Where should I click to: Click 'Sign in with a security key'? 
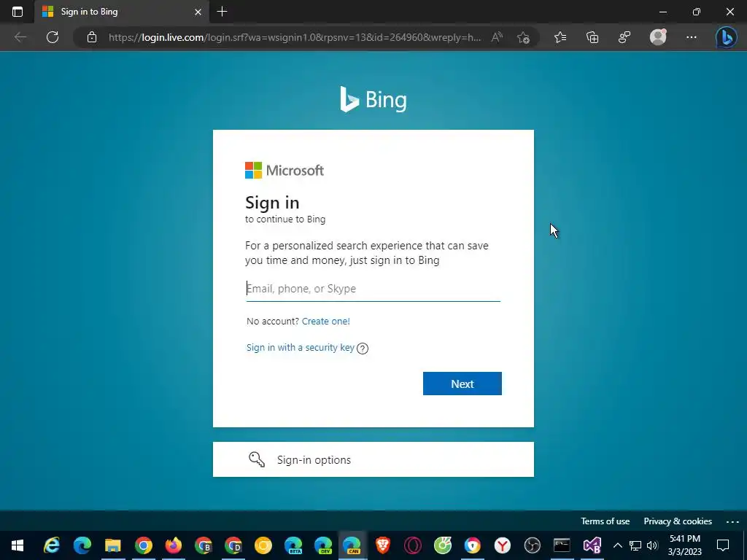pyautogui.click(x=300, y=348)
